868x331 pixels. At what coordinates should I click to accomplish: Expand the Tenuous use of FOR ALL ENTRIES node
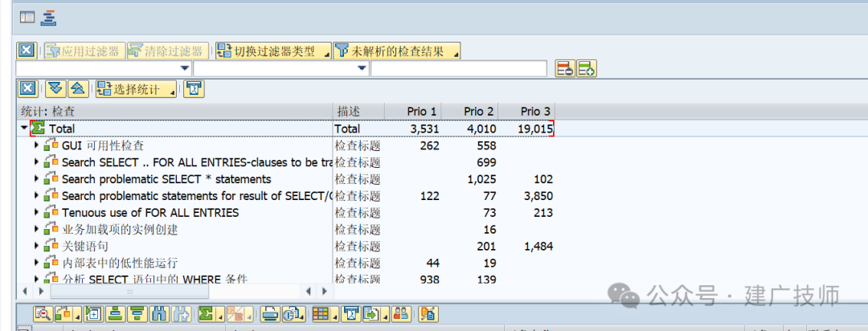[x=37, y=213]
